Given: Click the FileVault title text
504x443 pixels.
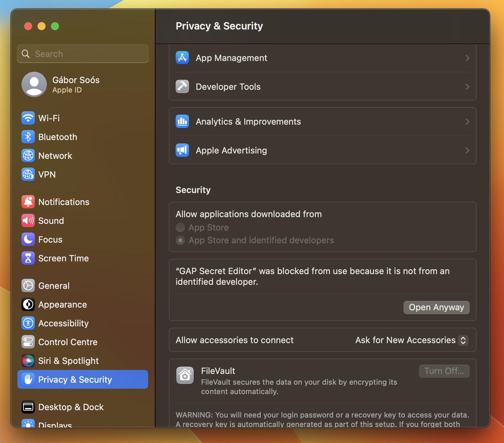Looking at the screenshot, I should [x=218, y=371].
